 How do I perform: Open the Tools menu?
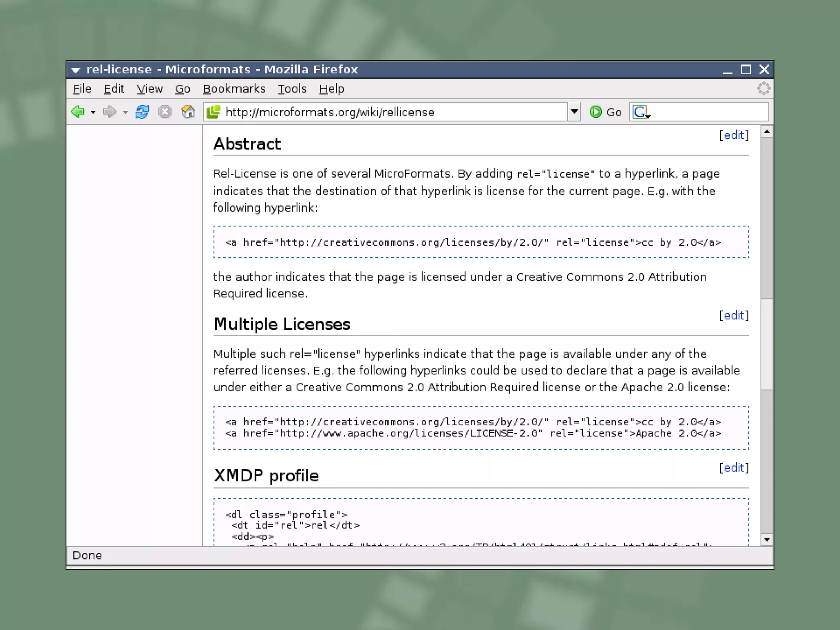click(292, 89)
